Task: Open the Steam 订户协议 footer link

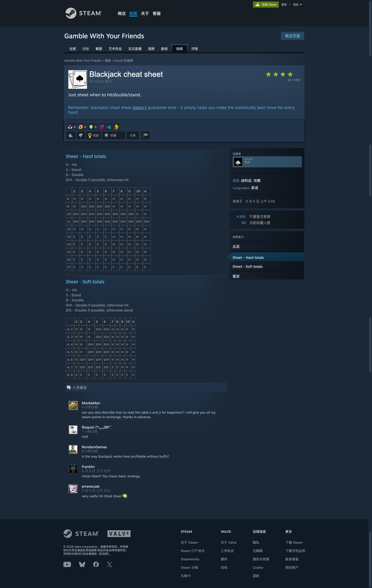Action: (x=192, y=551)
